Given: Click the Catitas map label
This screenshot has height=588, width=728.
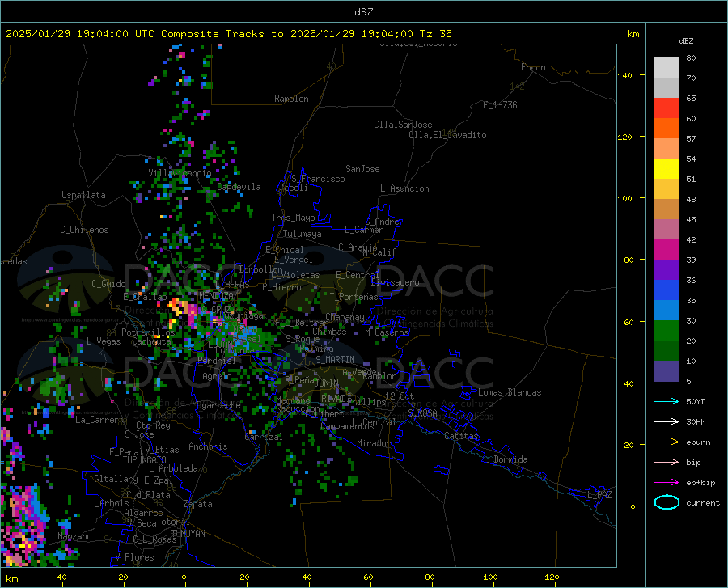Looking at the screenshot, I should click(461, 436).
